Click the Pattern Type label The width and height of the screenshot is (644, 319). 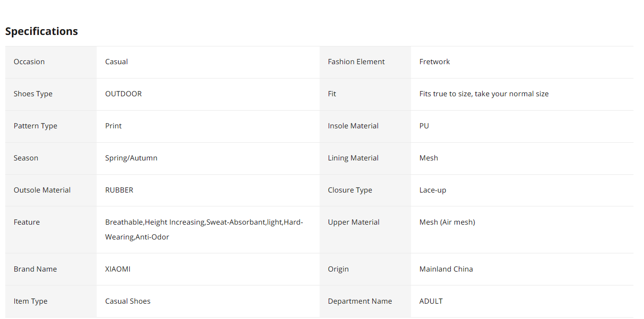pos(35,126)
